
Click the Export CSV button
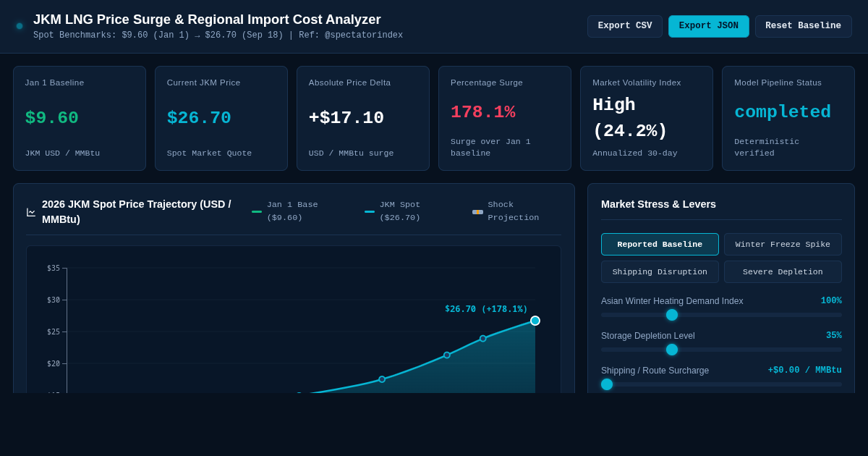coord(625,26)
